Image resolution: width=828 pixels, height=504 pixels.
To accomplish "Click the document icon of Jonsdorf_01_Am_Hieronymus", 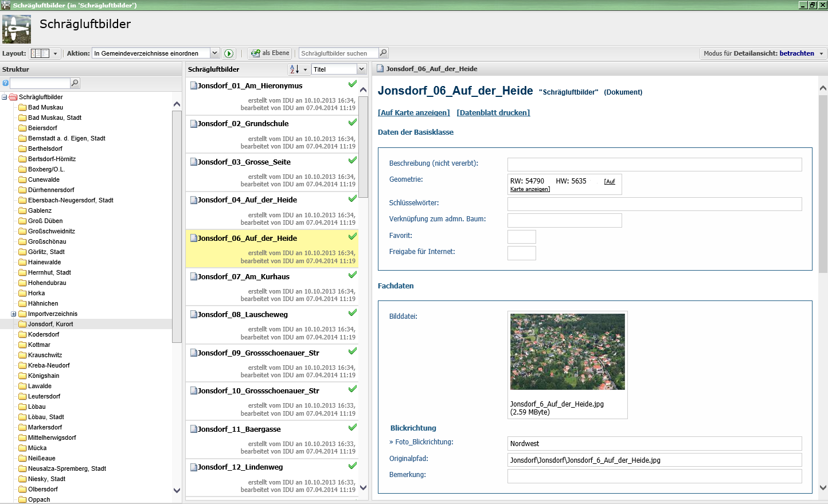I will [194, 85].
